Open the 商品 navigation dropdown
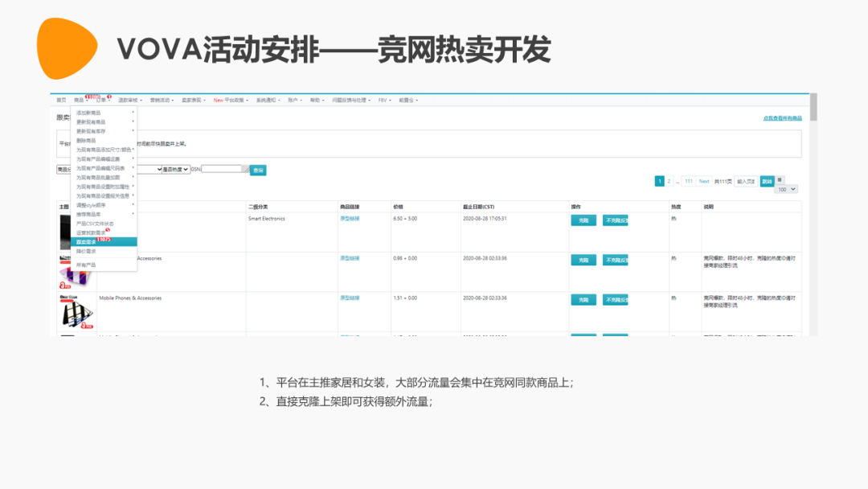 [81, 101]
